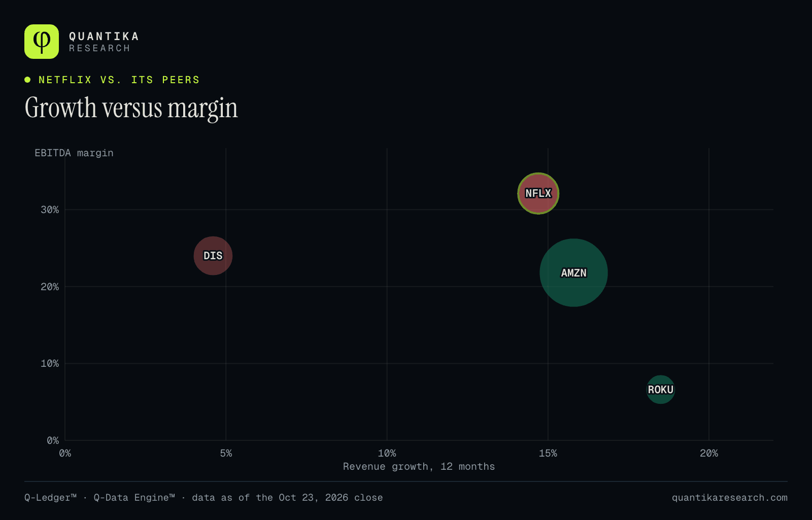
Task: Click the "EBITDA margin" axis label
Action: pyautogui.click(x=74, y=153)
